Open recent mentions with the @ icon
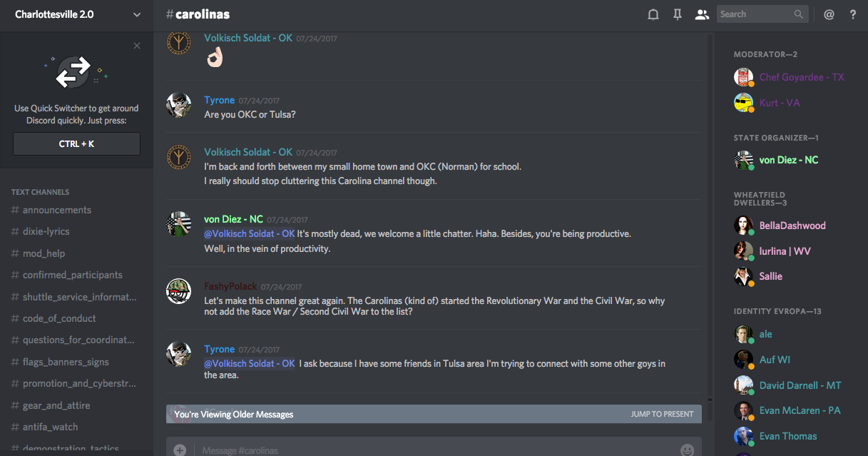Image resolution: width=868 pixels, height=456 pixels. point(829,14)
